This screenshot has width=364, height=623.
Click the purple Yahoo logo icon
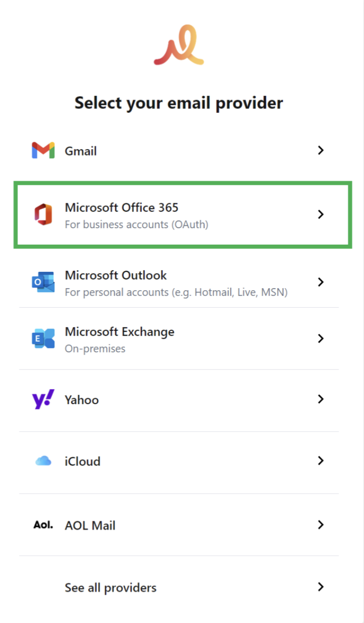[x=43, y=399]
